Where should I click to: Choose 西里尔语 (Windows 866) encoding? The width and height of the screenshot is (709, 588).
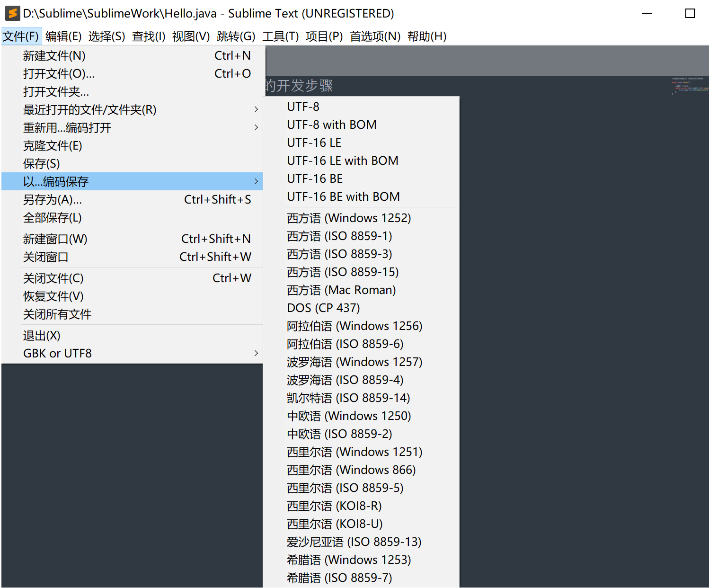361,470
